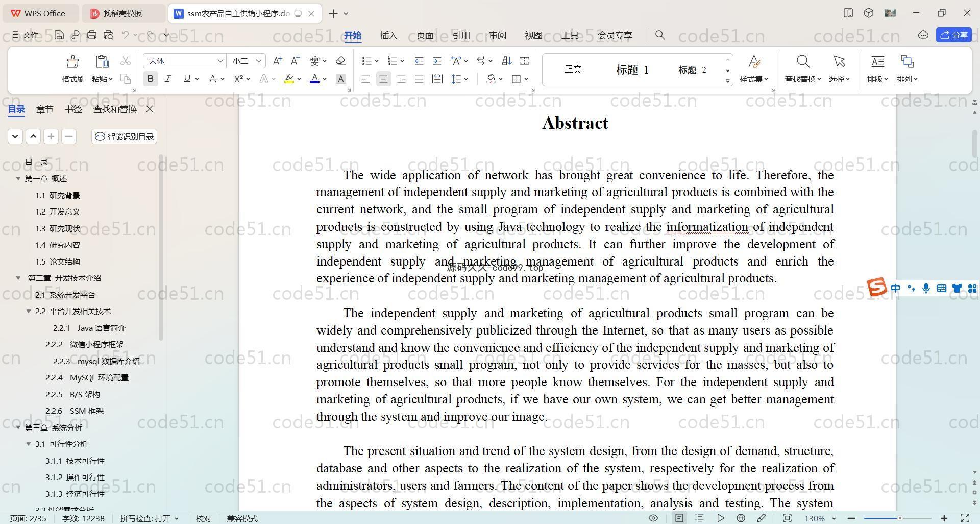Open Find and Replace tool
Screen dimensions: 980x524
803,68
